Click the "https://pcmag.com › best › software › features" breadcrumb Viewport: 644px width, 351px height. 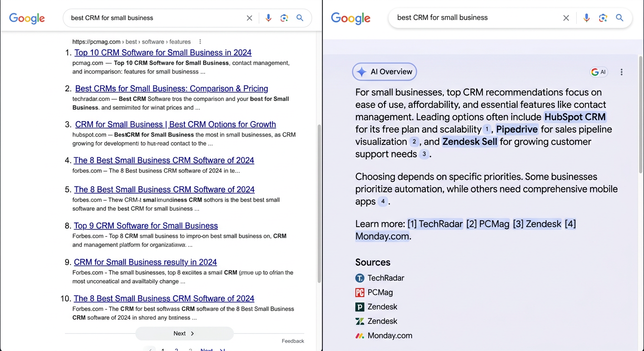132,42
